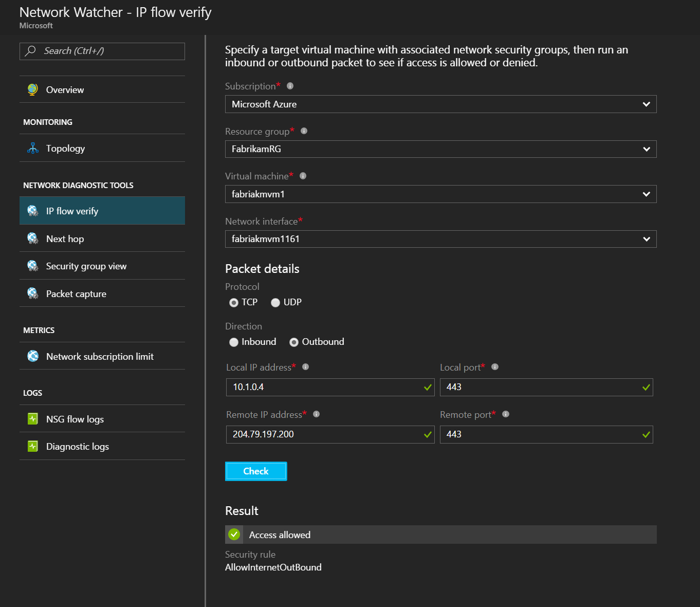Click the NSG flow logs icon

coord(33,419)
